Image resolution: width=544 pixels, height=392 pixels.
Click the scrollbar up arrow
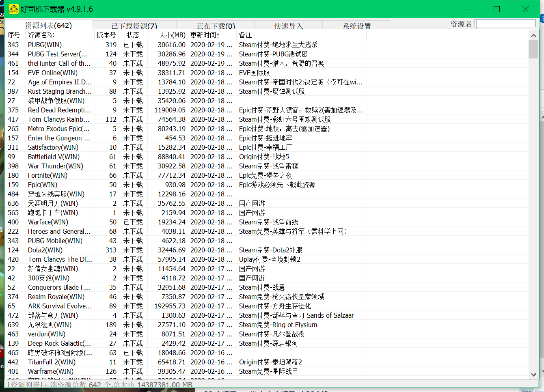[533, 35]
